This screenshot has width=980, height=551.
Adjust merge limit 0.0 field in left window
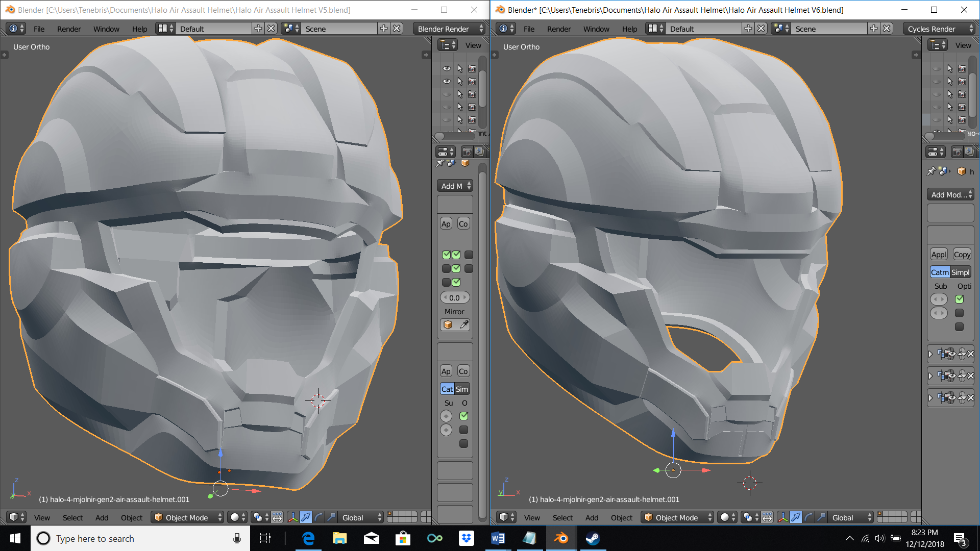coord(455,297)
